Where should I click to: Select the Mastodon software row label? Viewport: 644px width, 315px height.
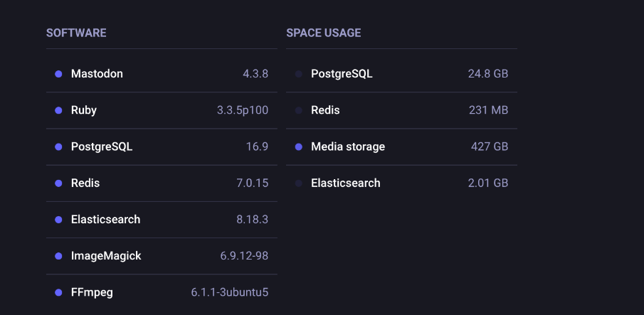[x=97, y=74]
